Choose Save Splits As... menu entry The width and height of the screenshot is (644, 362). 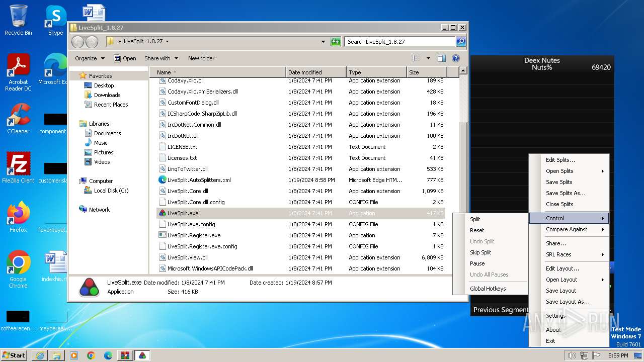click(x=569, y=193)
